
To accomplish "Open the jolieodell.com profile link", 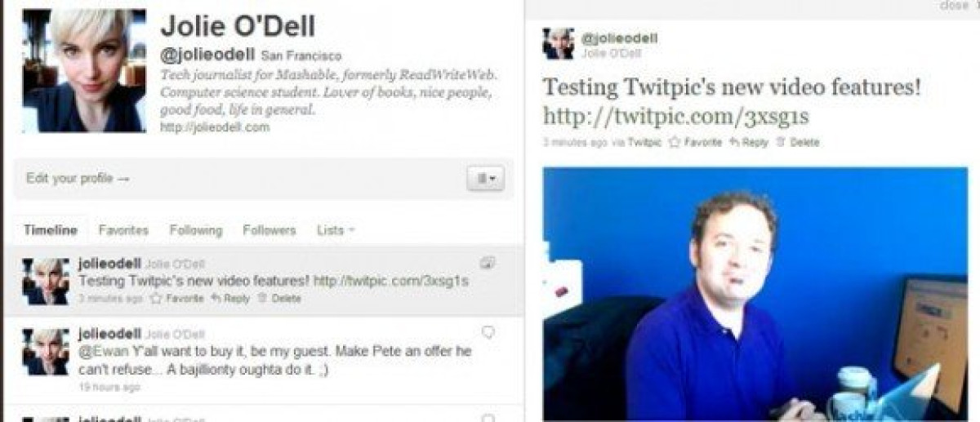I will 215,127.
